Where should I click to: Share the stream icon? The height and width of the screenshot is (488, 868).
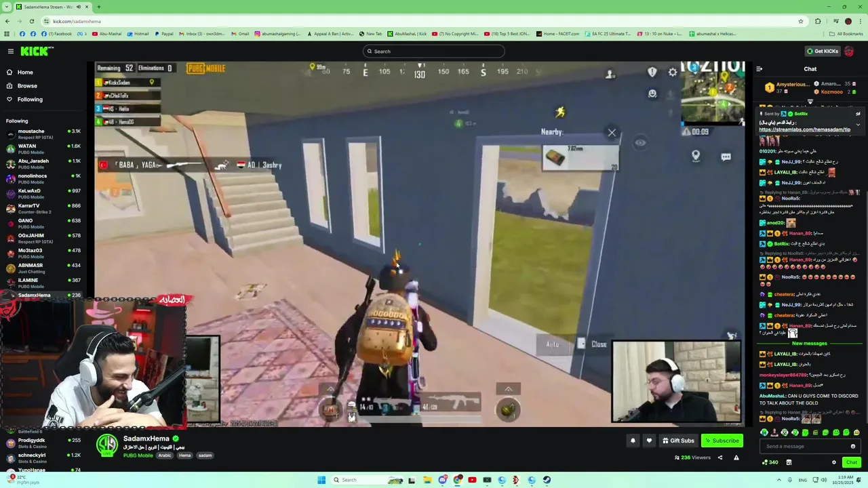coord(720,457)
